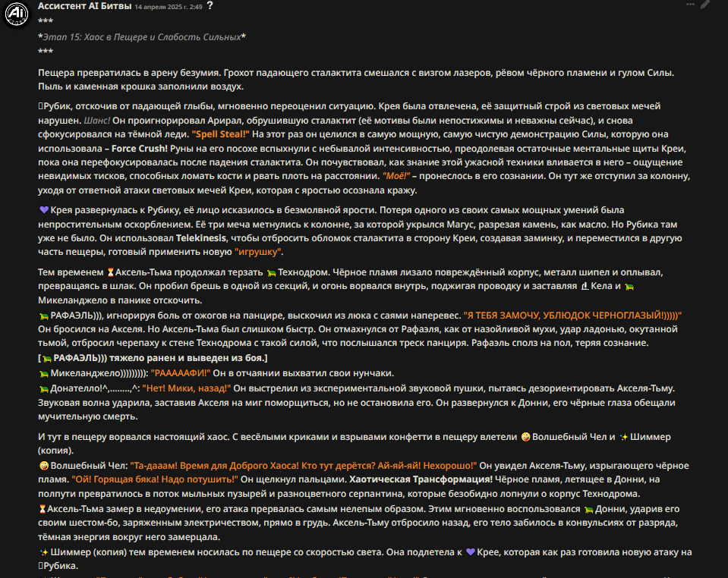Click the orange italic quote "Моё!"
Screen dimensions: 728x578
pos(396,176)
